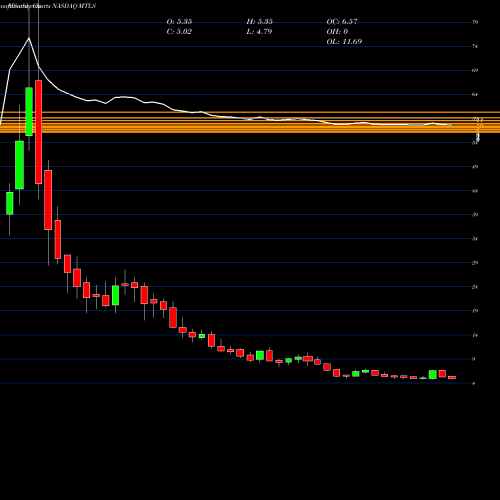Viewport: 500px width, 500px height.
Task: Select the close value 'C: 5.02'
Action: [179, 32]
